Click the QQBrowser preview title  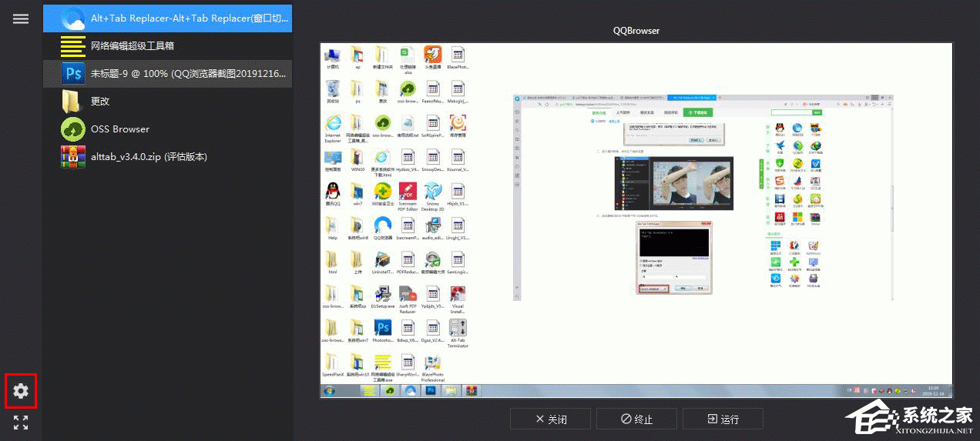click(x=636, y=31)
